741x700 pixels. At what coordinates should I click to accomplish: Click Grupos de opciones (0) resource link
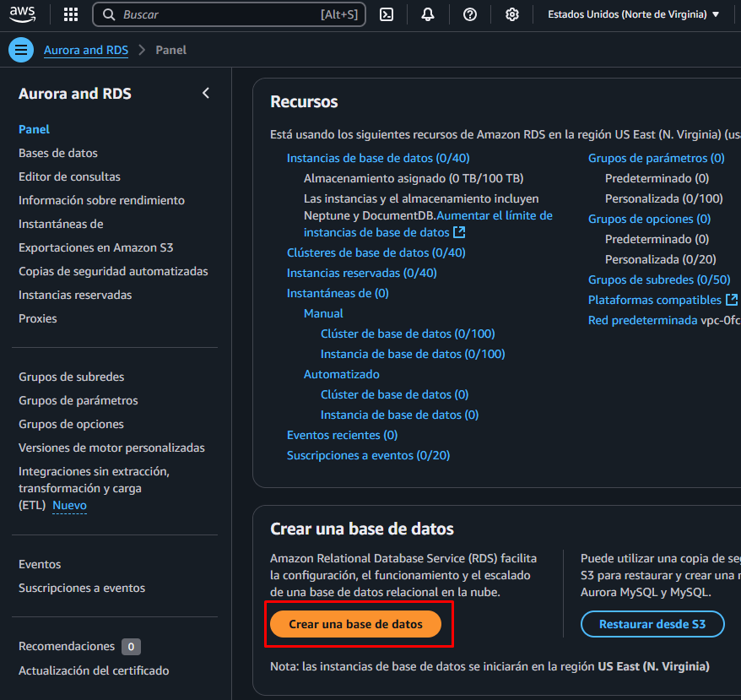649,219
